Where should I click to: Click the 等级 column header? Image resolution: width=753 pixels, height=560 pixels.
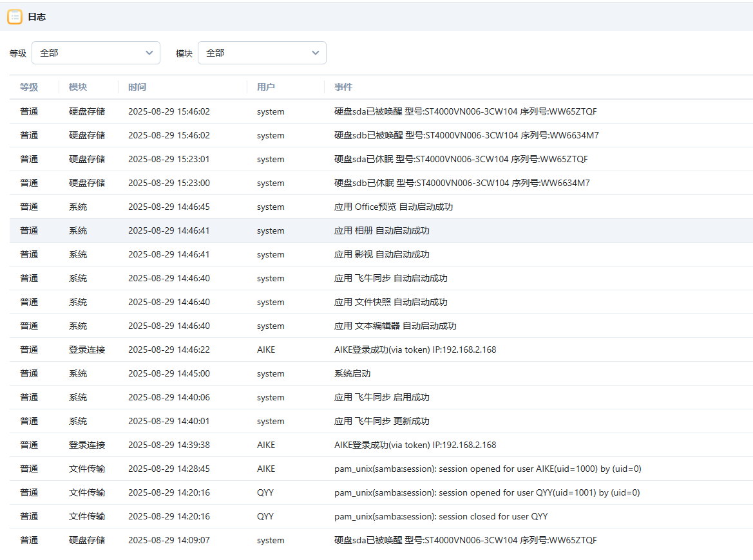(29, 87)
